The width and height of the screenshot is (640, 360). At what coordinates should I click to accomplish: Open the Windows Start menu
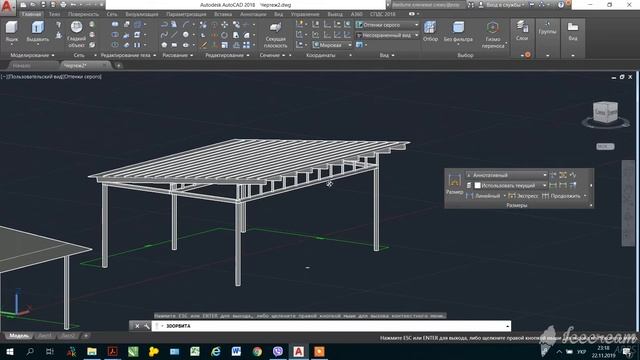10,351
